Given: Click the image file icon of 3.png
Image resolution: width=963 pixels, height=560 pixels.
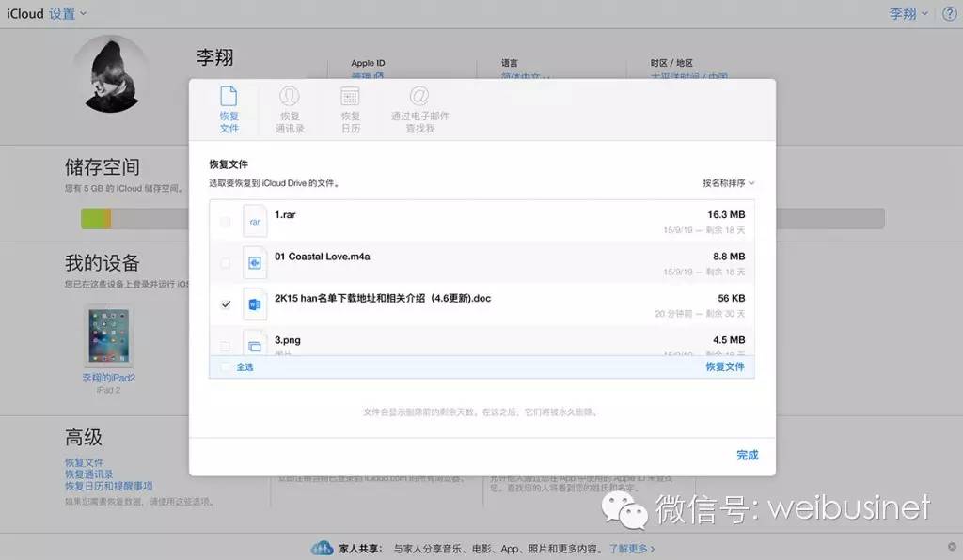Looking at the screenshot, I should point(254,344).
